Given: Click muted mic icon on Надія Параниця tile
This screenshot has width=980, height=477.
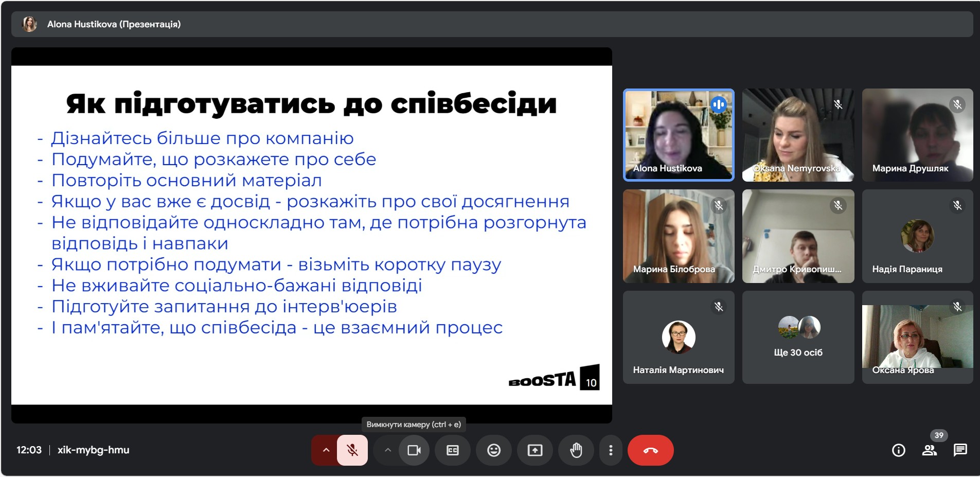Looking at the screenshot, I should 957,205.
